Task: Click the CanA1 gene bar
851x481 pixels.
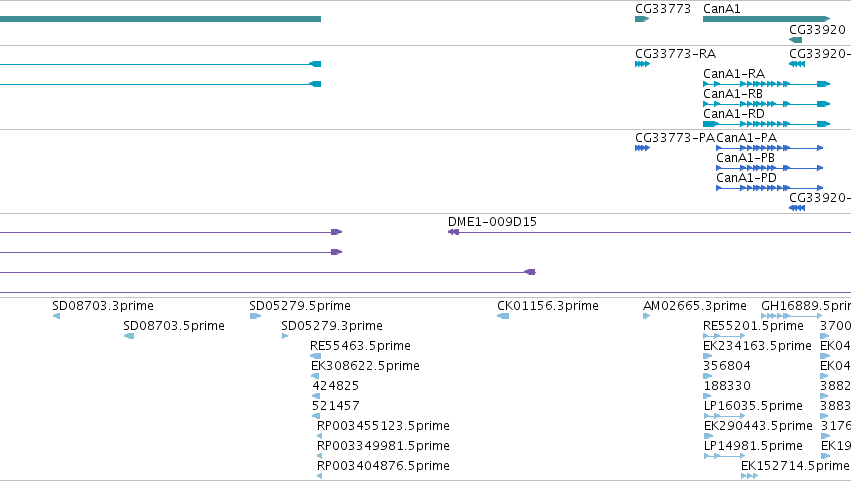Action: coord(766,19)
